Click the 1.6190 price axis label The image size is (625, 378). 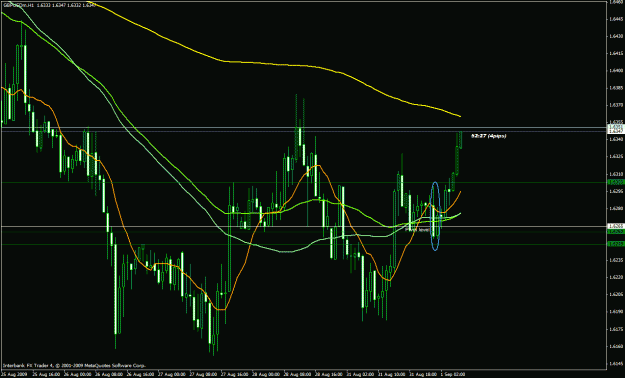pyautogui.click(x=616, y=311)
